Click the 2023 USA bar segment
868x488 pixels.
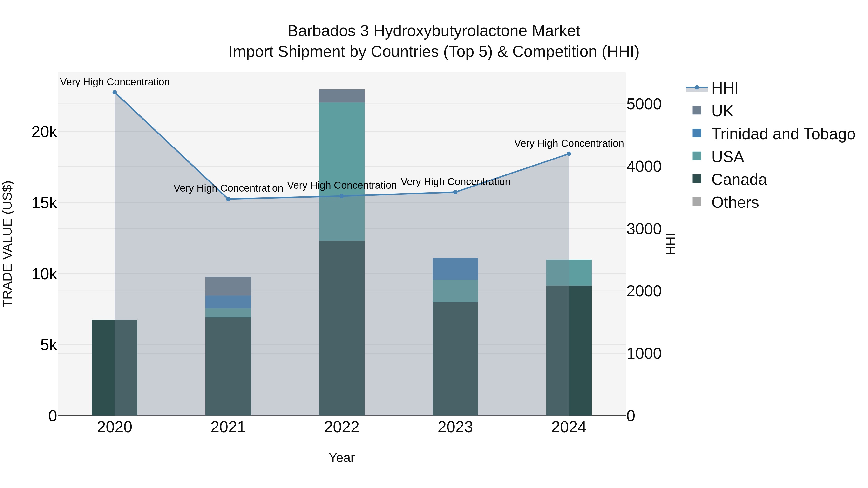click(x=455, y=291)
